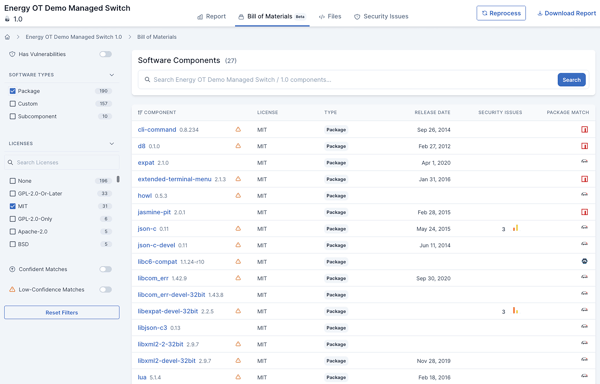The height and width of the screenshot is (384, 600).
Task: Click the package match icon for howl
Action: click(584, 195)
